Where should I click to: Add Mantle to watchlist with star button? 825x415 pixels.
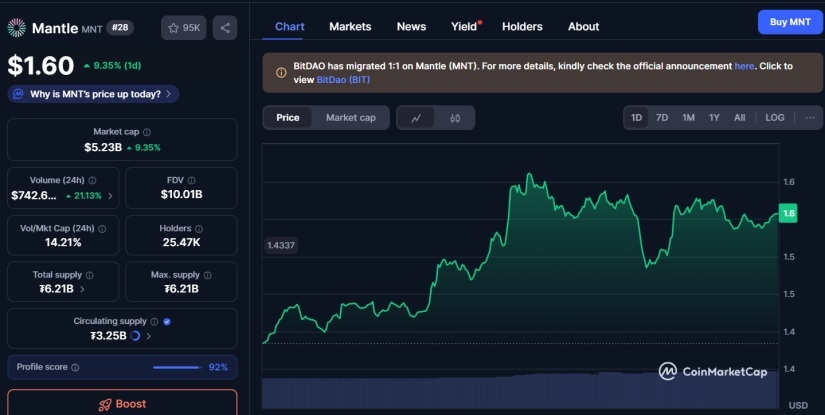(x=184, y=28)
